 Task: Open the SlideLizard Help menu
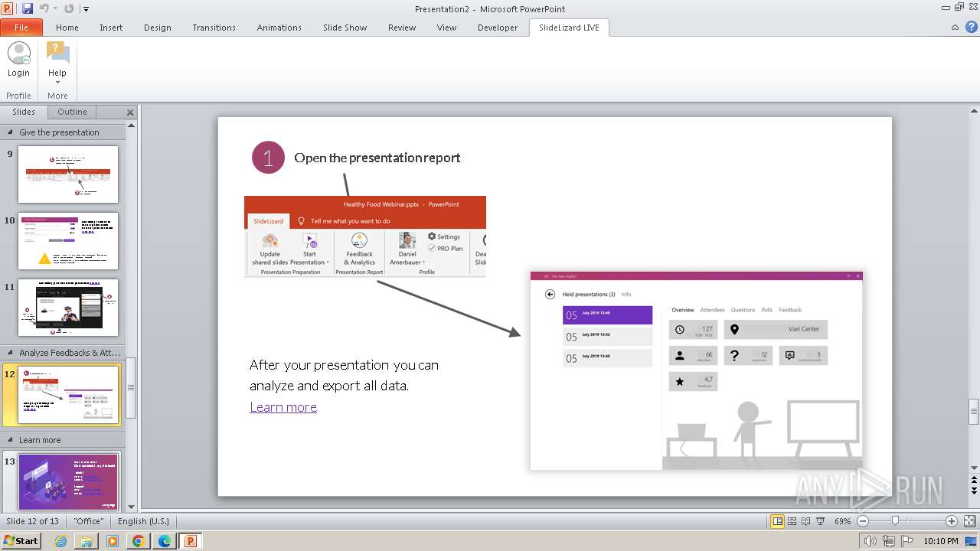click(x=57, y=63)
